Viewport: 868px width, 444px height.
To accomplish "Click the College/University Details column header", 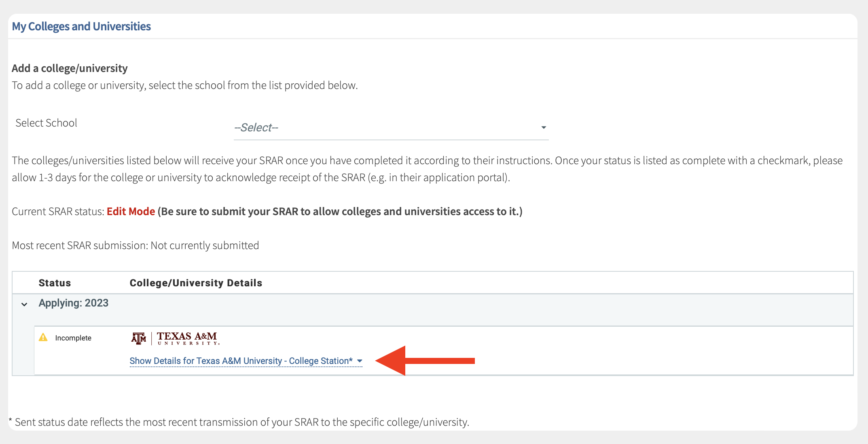I will [196, 283].
